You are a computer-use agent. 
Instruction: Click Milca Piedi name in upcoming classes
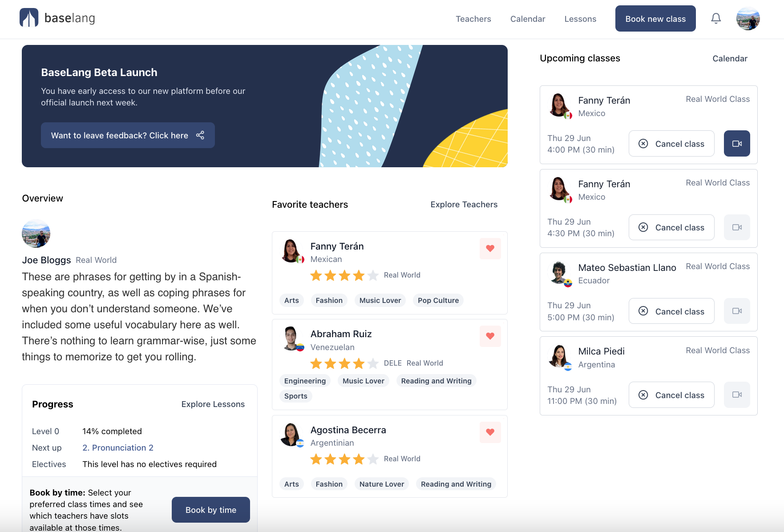(x=601, y=351)
